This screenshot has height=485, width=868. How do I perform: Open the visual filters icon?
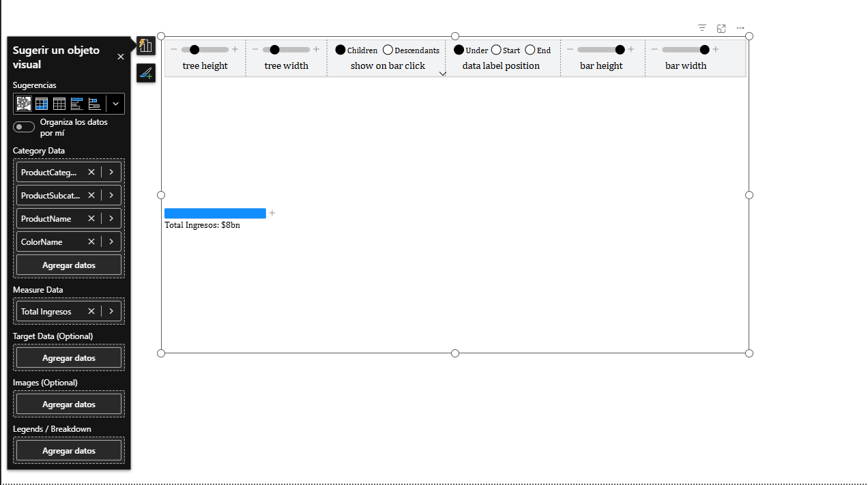pyautogui.click(x=701, y=28)
